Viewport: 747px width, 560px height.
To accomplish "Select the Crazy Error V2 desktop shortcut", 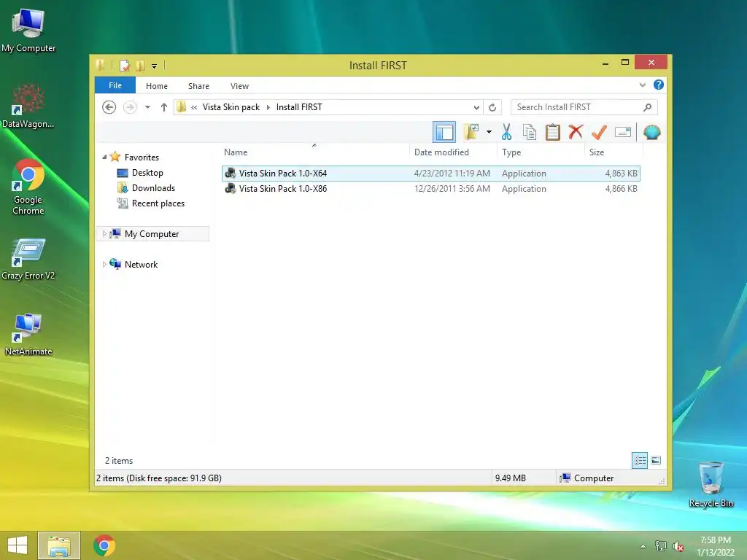I will [x=28, y=259].
